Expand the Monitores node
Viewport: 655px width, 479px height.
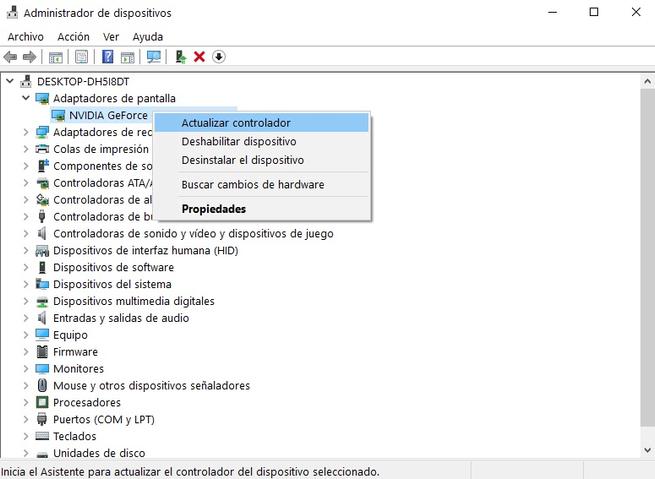tap(26, 369)
